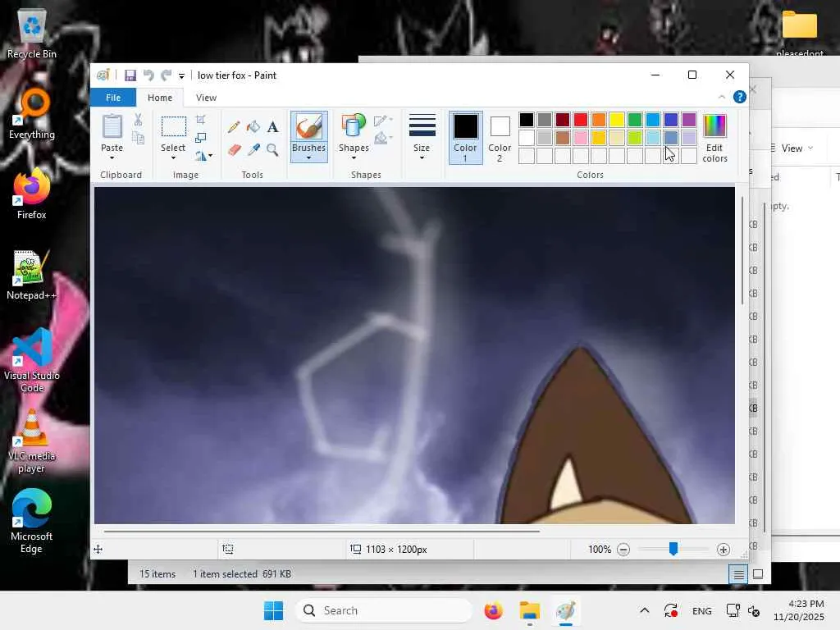Select the Magnifier tool
Viewport: 840px width, 630px height.
pyautogui.click(x=272, y=149)
